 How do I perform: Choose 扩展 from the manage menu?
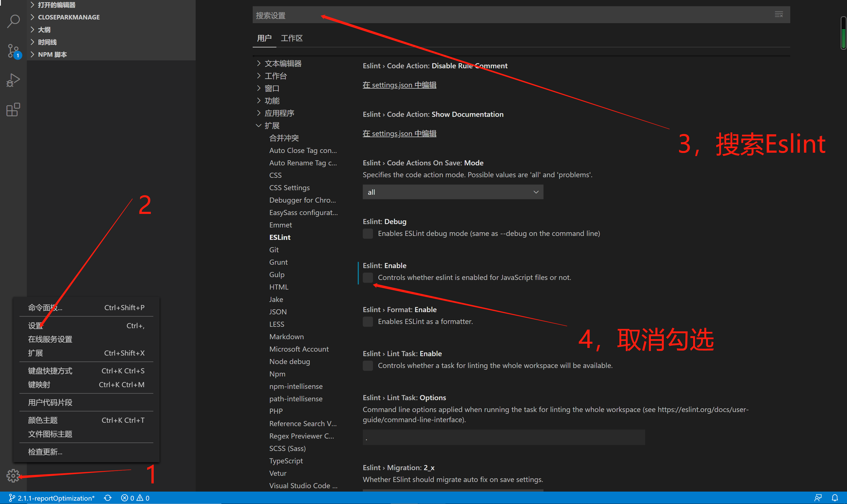pyautogui.click(x=86, y=353)
